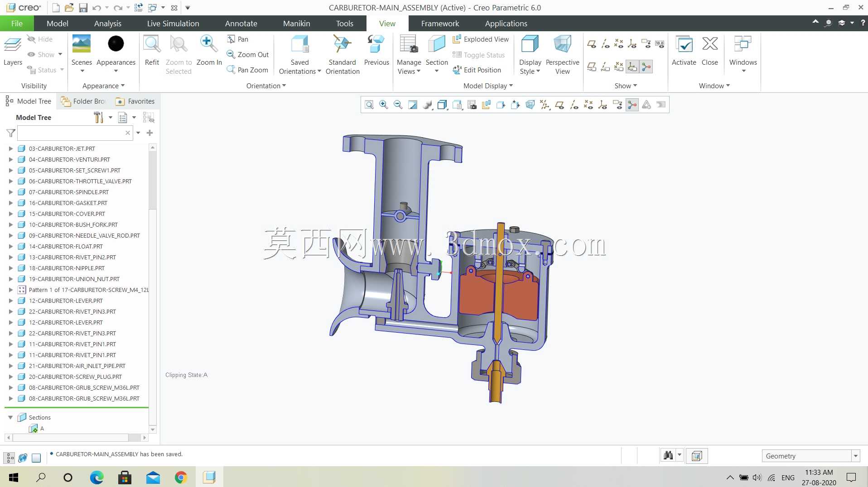
Task: Switch to the Model ribbon tab
Action: pyautogui.click(x=58, y=24)
